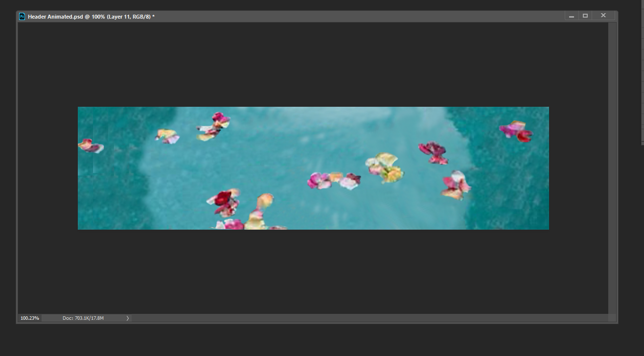Click the Header Animated.psd title bar text
The image size is (644, 356).
click(x=91, y=17)
